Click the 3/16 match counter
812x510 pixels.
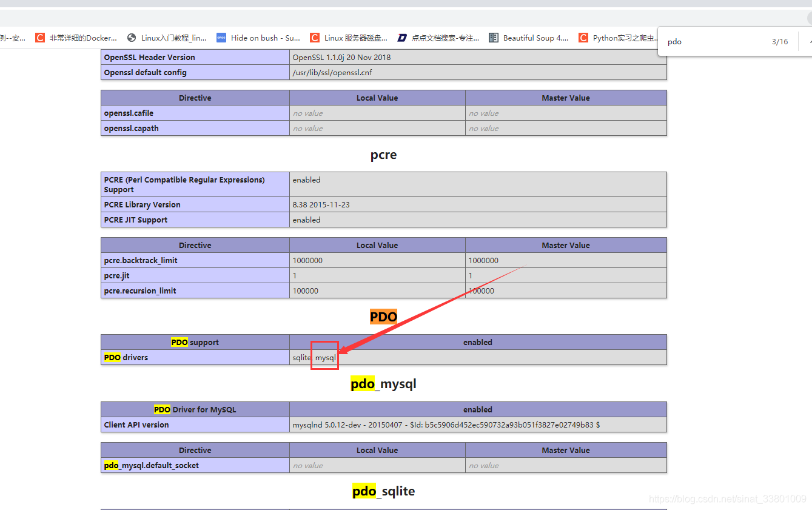click(780, 42)
